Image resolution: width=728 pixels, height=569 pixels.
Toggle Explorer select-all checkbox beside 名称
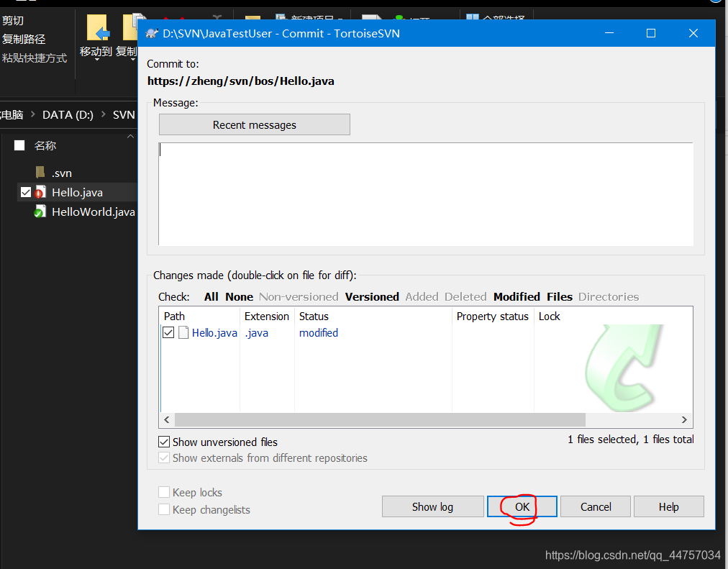point(19,146)
